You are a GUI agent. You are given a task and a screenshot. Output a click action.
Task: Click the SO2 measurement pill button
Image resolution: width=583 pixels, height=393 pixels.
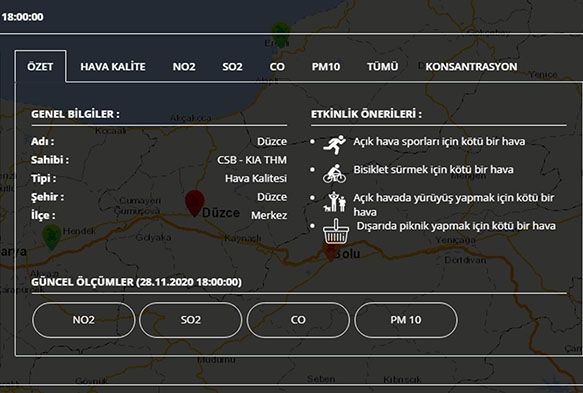coord(191,320)
